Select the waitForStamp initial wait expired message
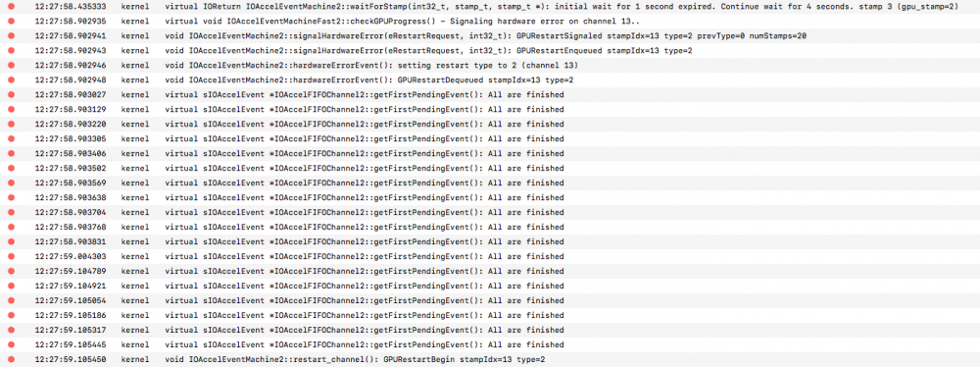 pyautogui.click(x=562, y=6)
